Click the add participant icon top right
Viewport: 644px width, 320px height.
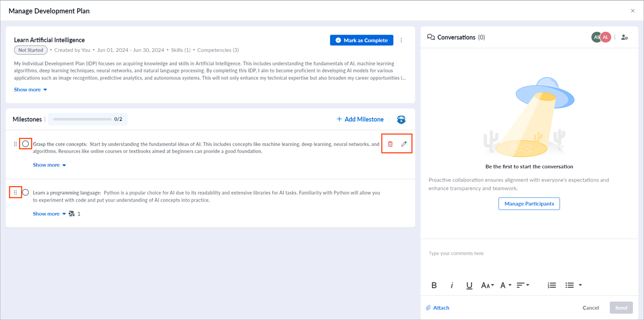point(624,37)
